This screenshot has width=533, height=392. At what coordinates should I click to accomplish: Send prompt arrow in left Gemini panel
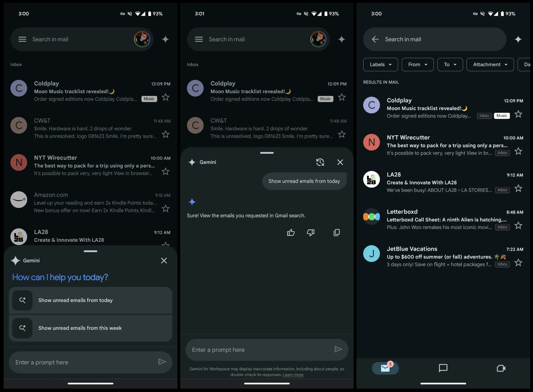tap(162, 362)
